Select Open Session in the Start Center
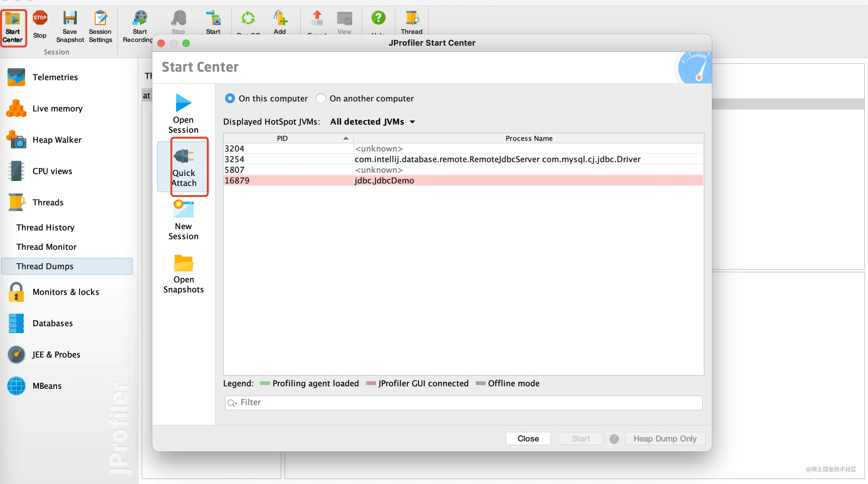Screen dimensions: 868x484 [183, 114]
